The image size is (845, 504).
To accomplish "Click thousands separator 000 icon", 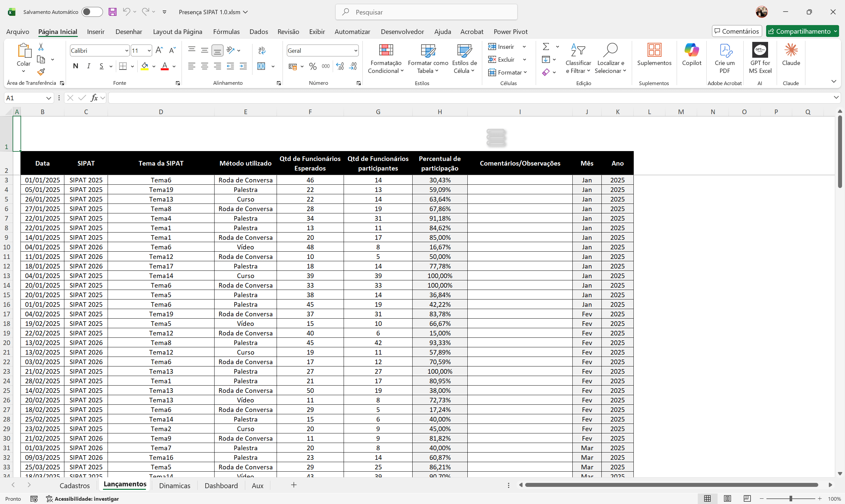I will (325, 66).
